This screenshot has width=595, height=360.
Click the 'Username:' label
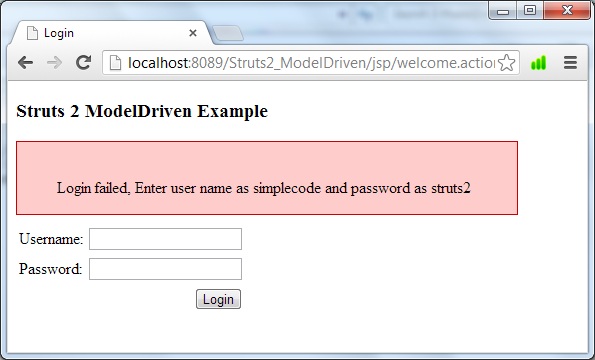(51, 239)
